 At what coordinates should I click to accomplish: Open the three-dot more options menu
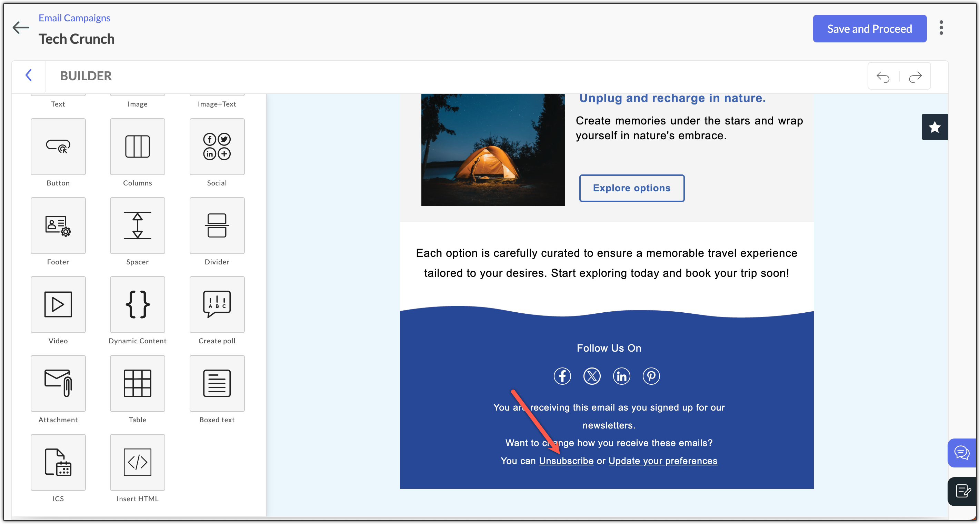pos(941,28)
